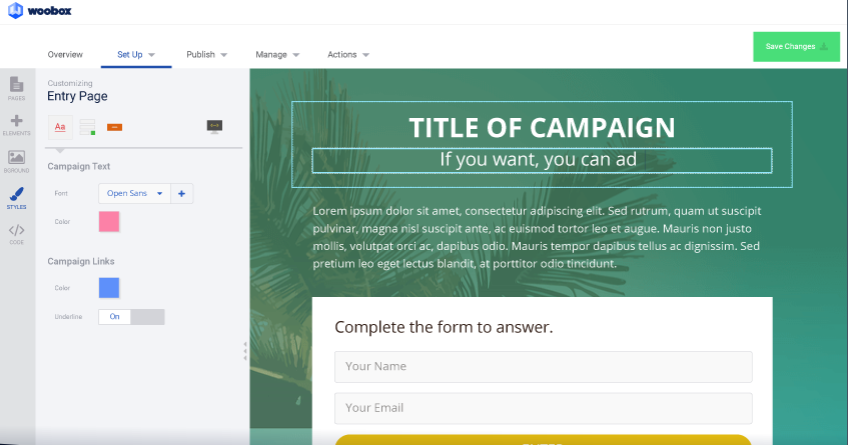The width and height of the screenshot is (848, 445).
Task: Select the text styles 'Aa' icon
Action: click(x=60, y=127)
